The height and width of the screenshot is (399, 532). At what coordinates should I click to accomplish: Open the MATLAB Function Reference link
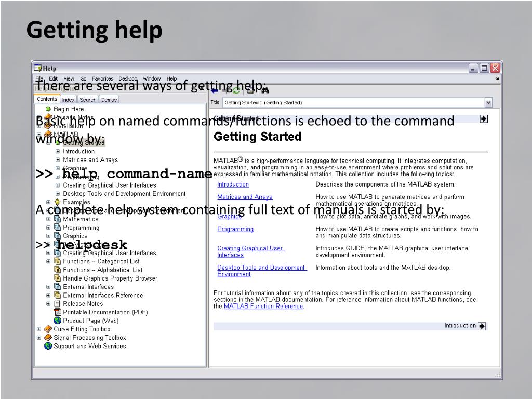point(263,306)
